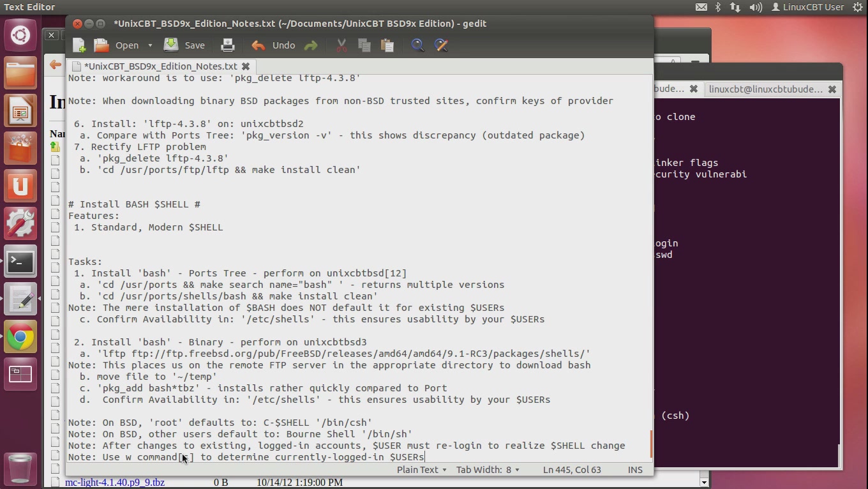Launch LibreOffice Impress from launcher
Viewport: 868px width, 489px height.
tap(20, 110)
